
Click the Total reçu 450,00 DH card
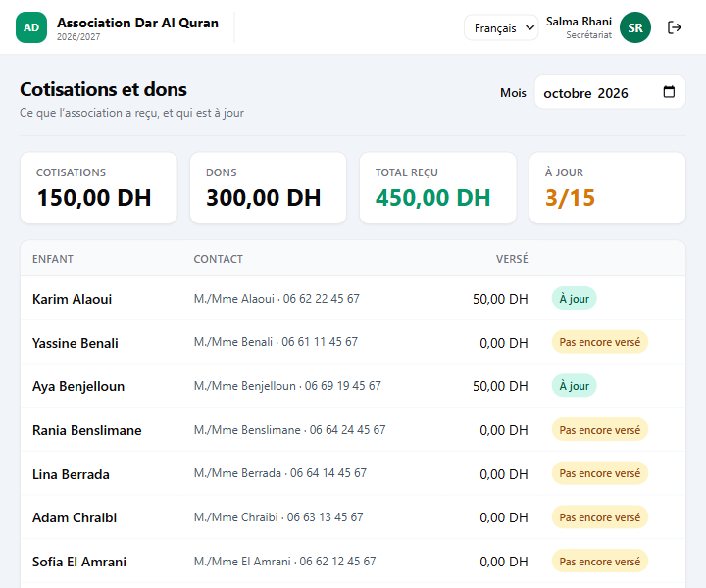[437, 187]
